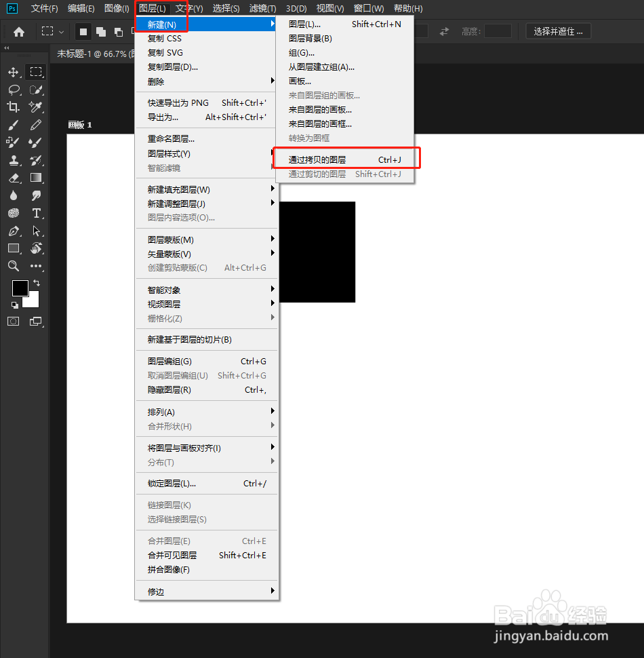Click the Home icon in options bar
644x658 pixels.
tap(19, 31)
